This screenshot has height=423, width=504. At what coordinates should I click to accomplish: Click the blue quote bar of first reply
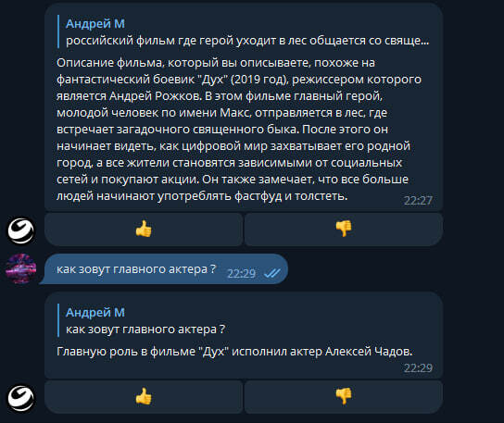[58, 31]
